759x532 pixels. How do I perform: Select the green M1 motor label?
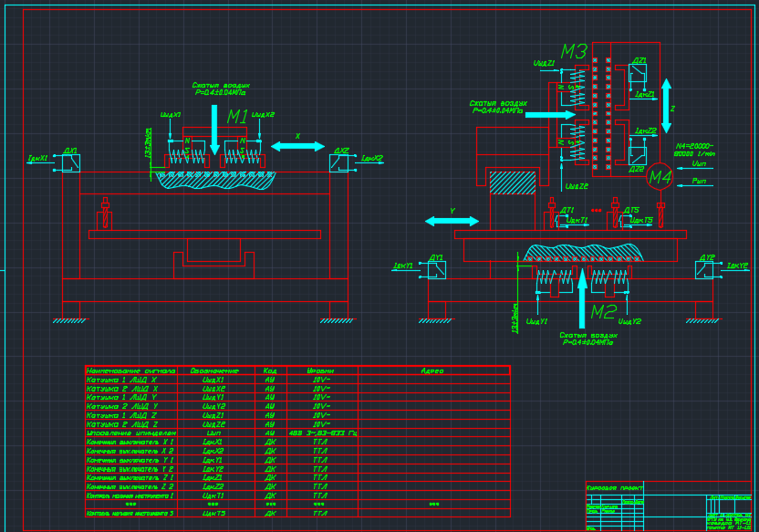point(237,117)
